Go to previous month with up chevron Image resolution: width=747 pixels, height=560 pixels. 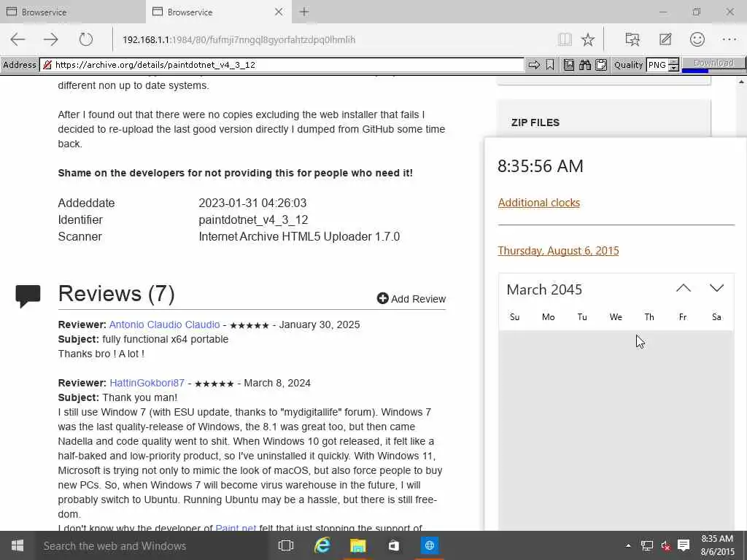point(683,289)
